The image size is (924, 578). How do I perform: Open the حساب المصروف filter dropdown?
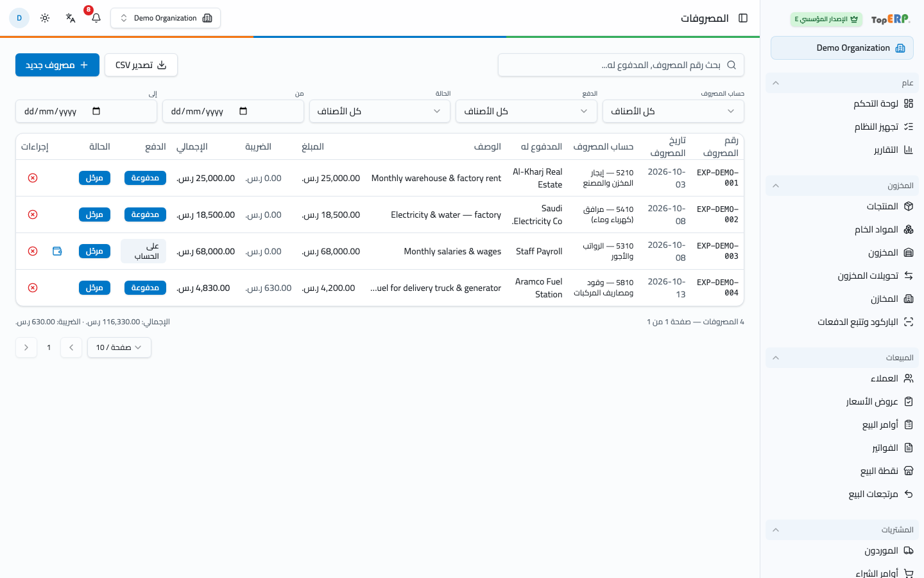tap(673, 111)
